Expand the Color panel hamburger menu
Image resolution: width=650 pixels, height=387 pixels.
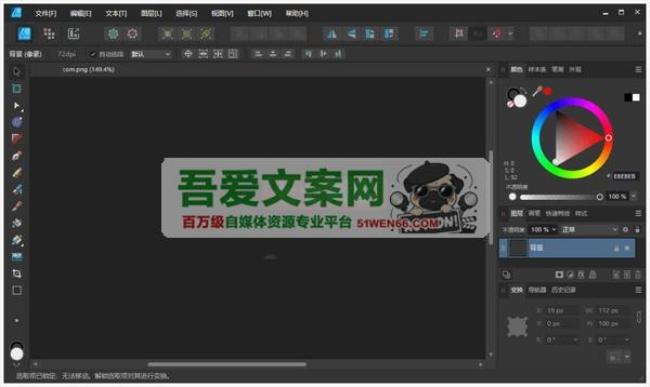[638, 70]
